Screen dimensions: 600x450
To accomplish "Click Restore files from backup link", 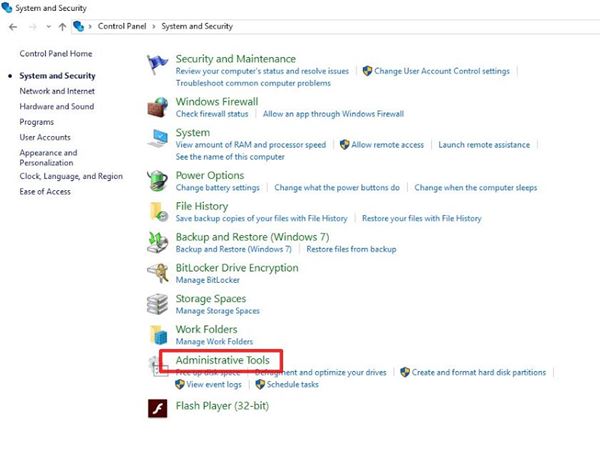I will click(x=351, y=249).
